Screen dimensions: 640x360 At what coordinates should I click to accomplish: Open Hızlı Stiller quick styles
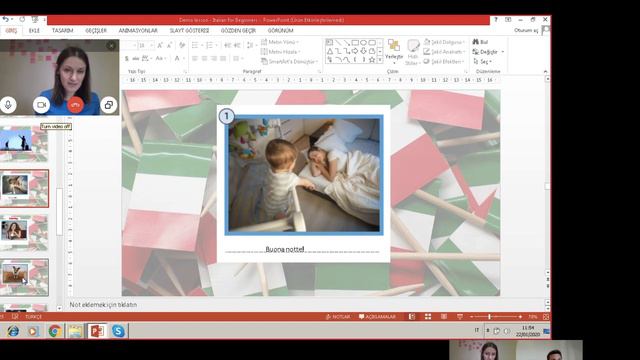coord(413,52)
